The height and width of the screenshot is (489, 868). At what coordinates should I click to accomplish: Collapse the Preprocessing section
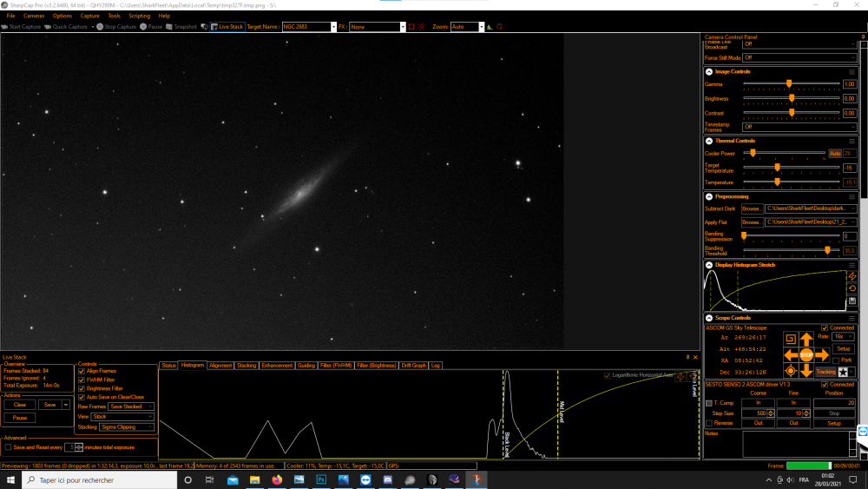point(709,196)
